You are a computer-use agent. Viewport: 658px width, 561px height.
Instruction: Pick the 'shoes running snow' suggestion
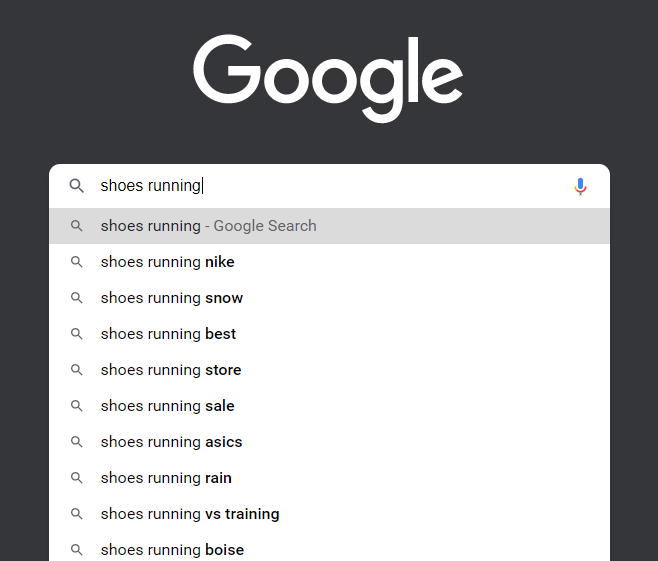coord(172,298)
